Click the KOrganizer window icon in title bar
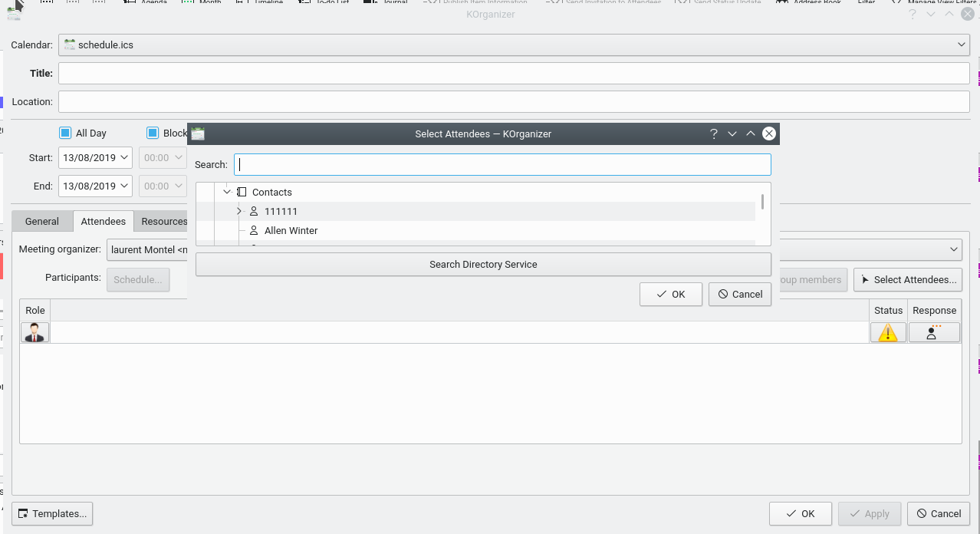 click(14, 13)
